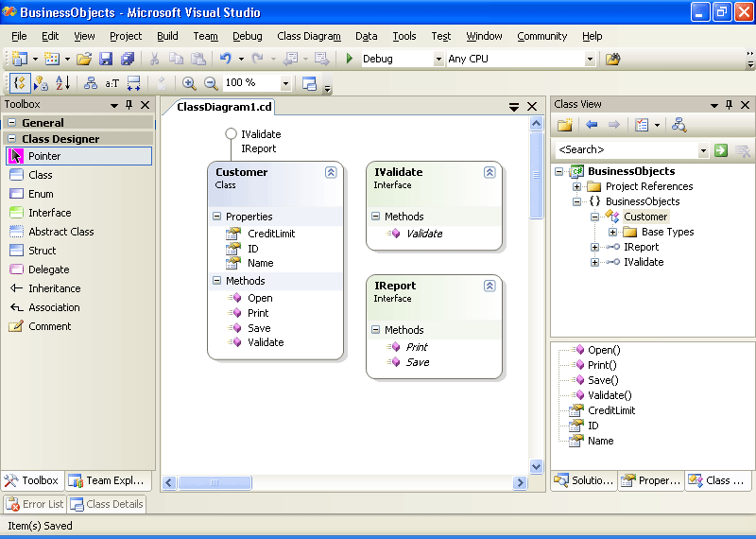Click the Sort Alphabetically toolbar icon

(x=62, y=83)
